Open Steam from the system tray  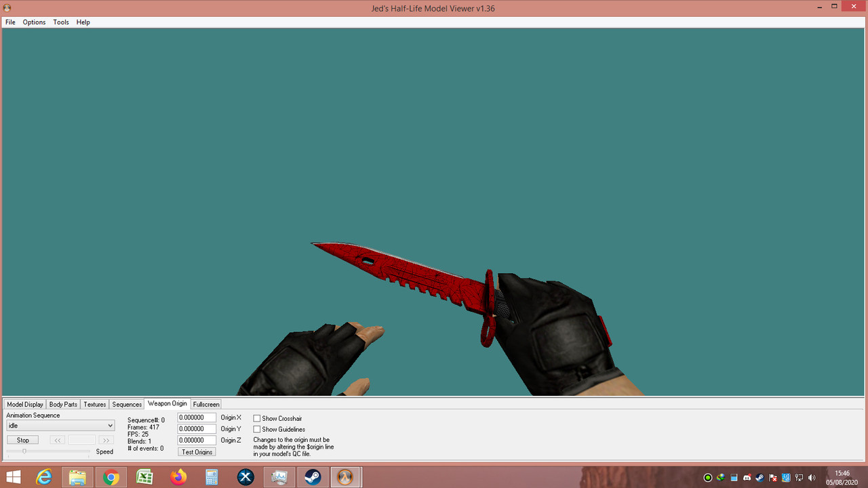pos(760,478)
